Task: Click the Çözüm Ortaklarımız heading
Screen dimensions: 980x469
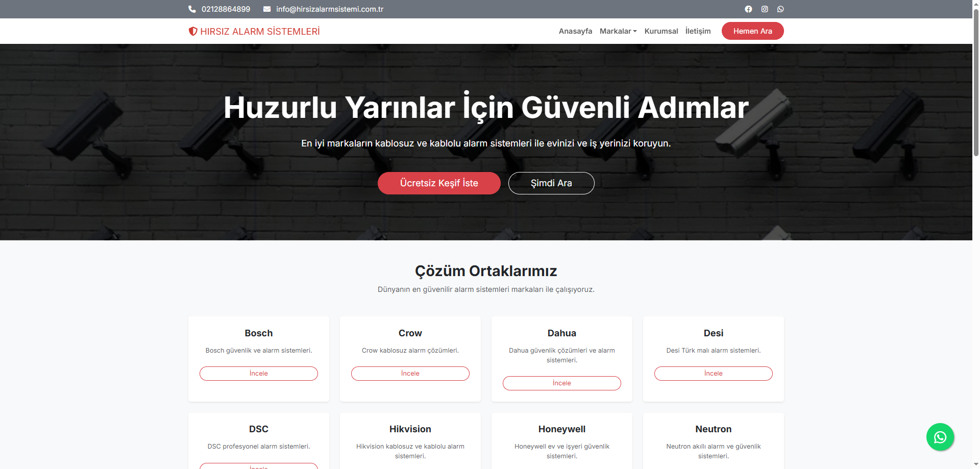Action: coord(486,271)
